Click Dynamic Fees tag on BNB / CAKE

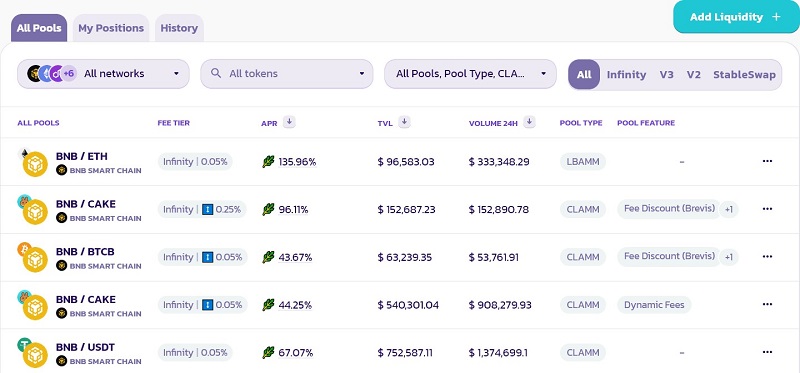tap(654, 305)
